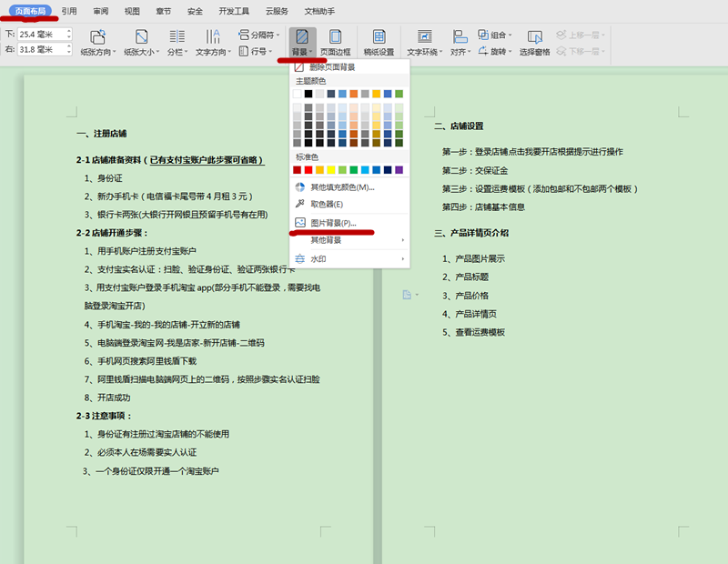Click the line 8、开店成功
This screenshot has width=728, height=564.
pos(107,398)
